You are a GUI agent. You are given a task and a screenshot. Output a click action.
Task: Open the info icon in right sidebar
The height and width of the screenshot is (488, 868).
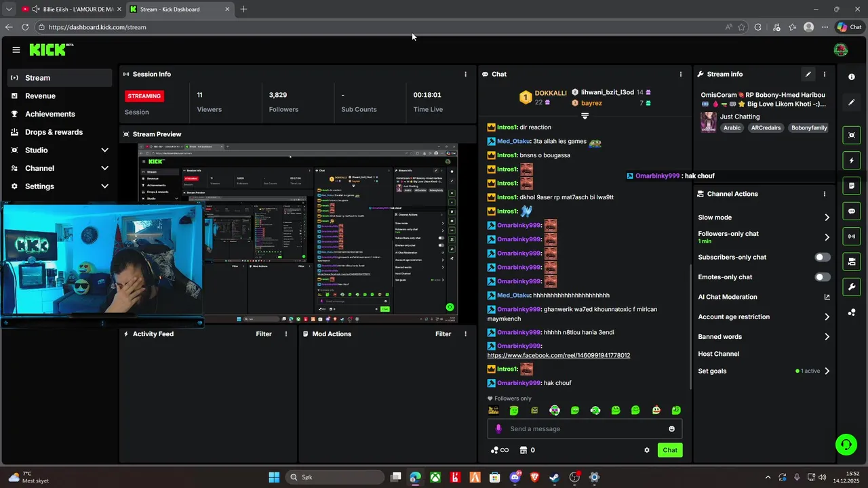pos(852,77)
